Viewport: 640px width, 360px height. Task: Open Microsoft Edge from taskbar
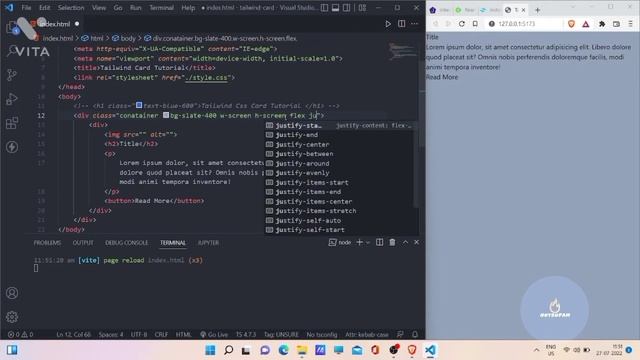(x=284, y=350)
